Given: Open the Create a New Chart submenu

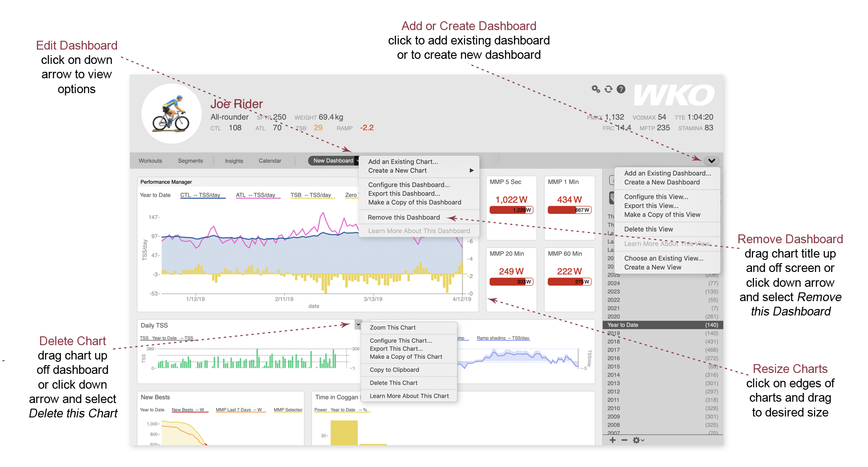Looking at the screenshot, I should pyautogui.click(x=421, y=170).
